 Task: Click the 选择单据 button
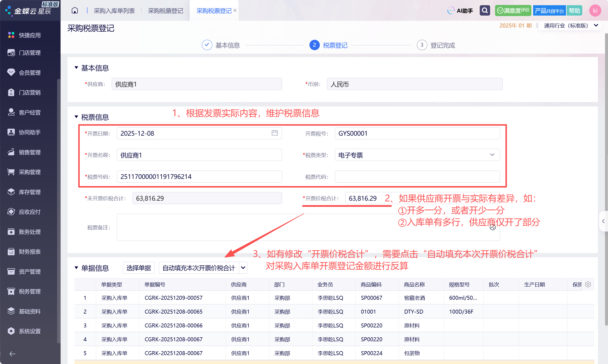click(138, 268)
